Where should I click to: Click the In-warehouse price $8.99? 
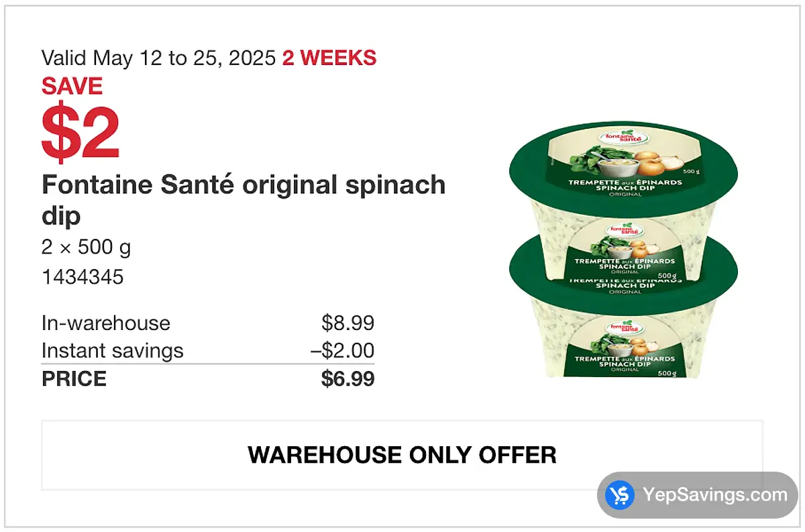pos(347,323)
